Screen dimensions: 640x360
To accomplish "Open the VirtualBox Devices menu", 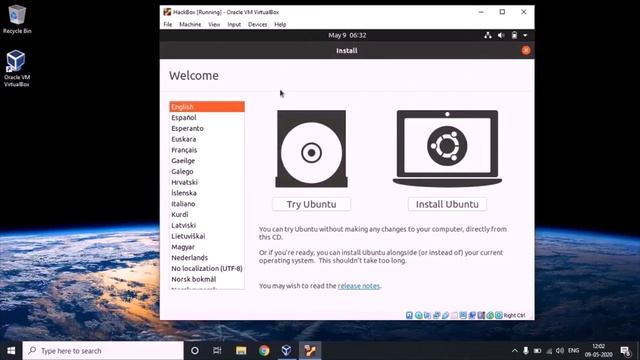I will pos(258,24).
